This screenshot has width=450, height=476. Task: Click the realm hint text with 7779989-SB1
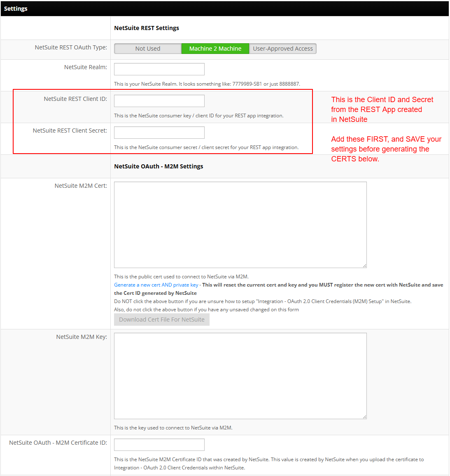coord(207,84)
